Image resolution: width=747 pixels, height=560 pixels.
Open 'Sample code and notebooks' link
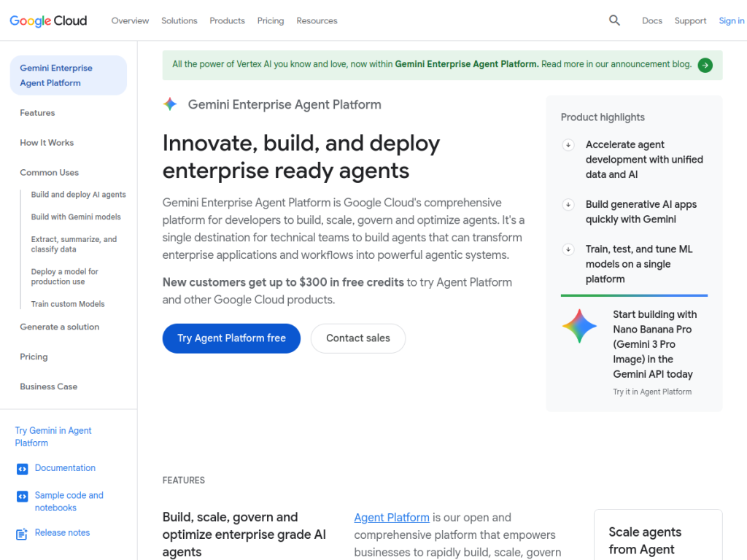(x=69, y=502)
